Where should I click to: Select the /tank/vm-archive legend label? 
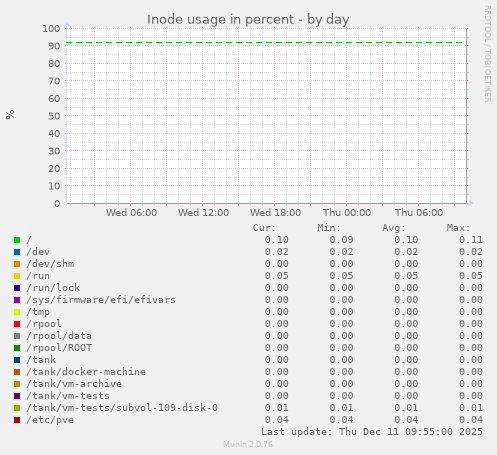[x=74, y=384]
